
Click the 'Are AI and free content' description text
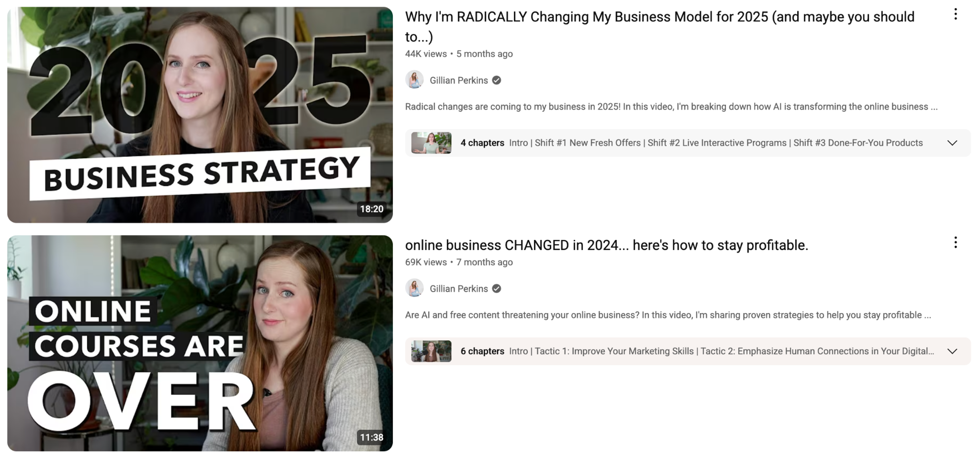(668, 315)
